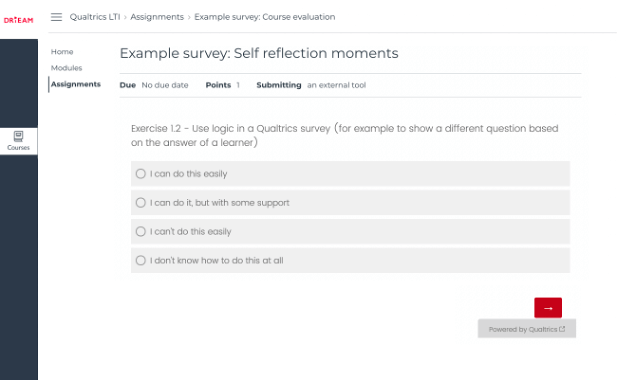Select "I can do it, but with some support"
Viewport: 618px width, 380px height.
[x=350, y=203]
